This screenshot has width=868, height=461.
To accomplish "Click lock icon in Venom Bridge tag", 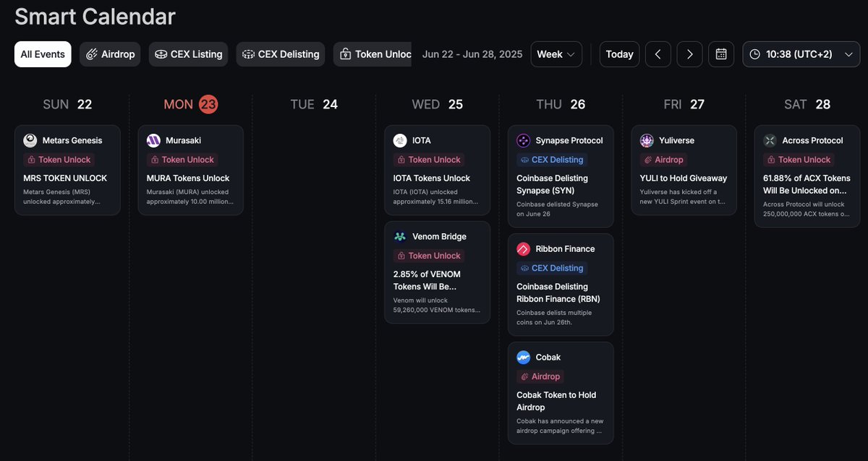I will pyautogui.click(x=401, y=256).
